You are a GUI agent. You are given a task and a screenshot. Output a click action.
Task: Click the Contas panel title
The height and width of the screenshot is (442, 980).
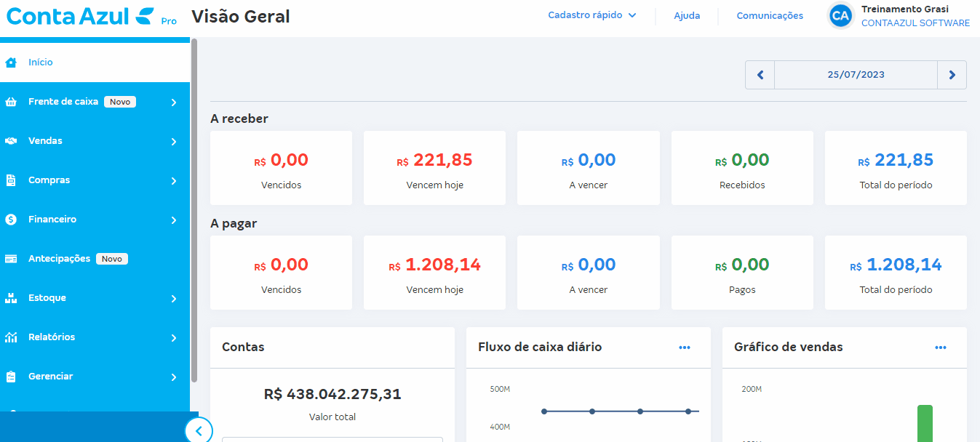pyautogui.click(x=243, y=347)
